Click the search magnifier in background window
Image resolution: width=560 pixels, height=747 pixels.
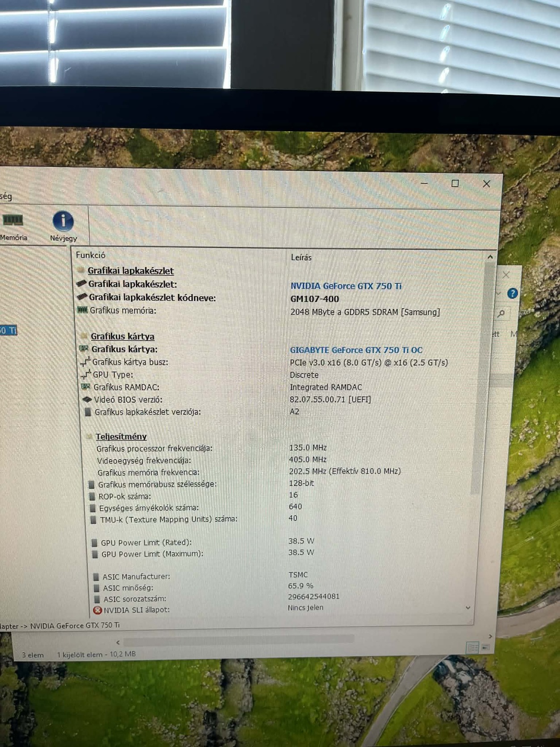[x=501, y=314]
